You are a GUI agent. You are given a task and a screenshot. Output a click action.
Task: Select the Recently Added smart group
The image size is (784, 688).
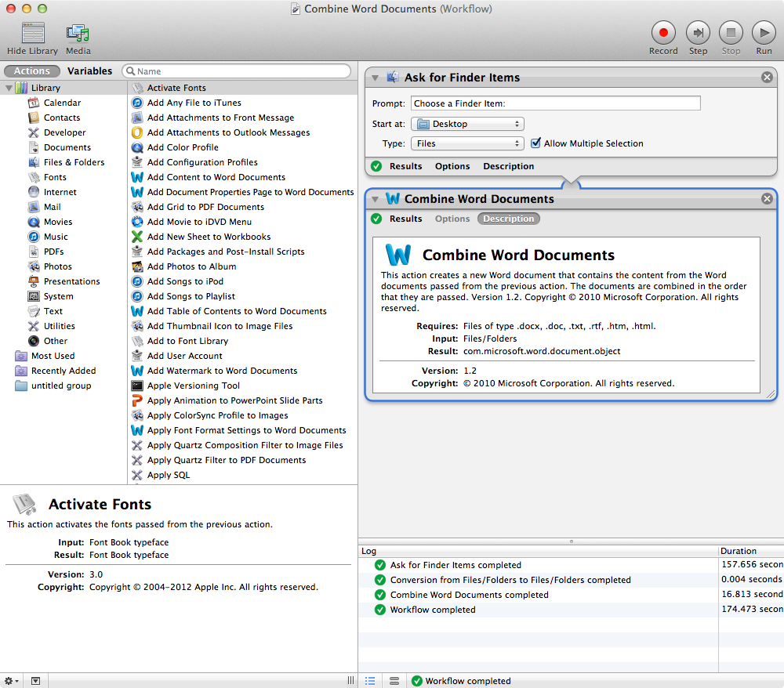click(64, 371)
